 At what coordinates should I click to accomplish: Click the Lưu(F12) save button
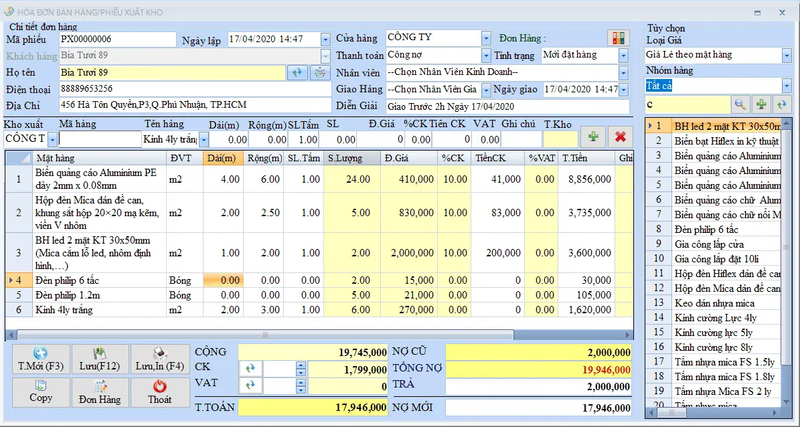pyautogui.click(x=98, y=359)
